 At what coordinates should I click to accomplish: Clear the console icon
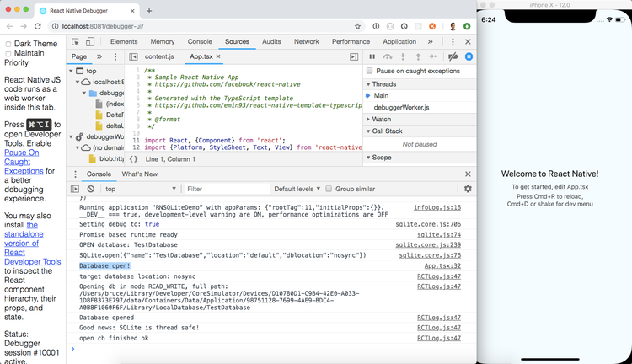point(91,189)
